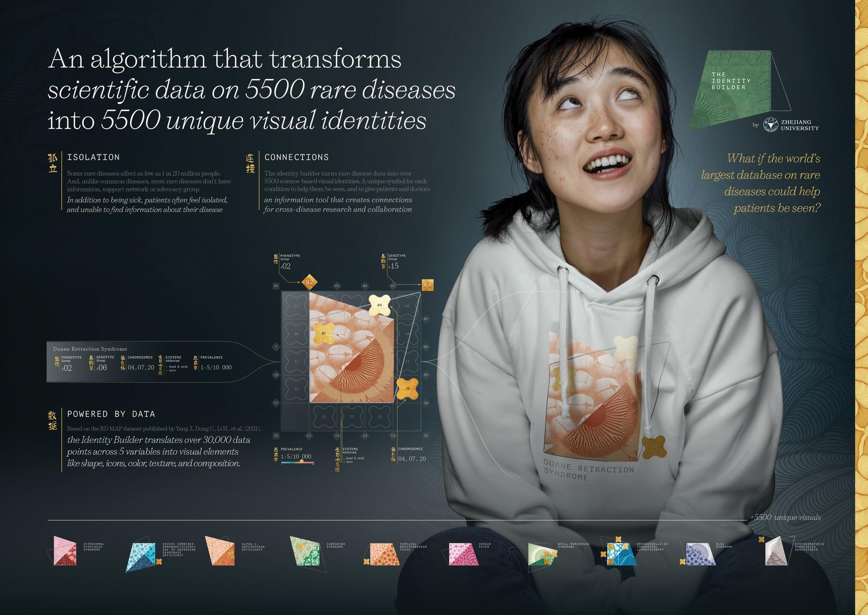Click grid cell 22 clover outline
Image resolution: width=868 pixels, height=615 pixels.
point(352,417)
